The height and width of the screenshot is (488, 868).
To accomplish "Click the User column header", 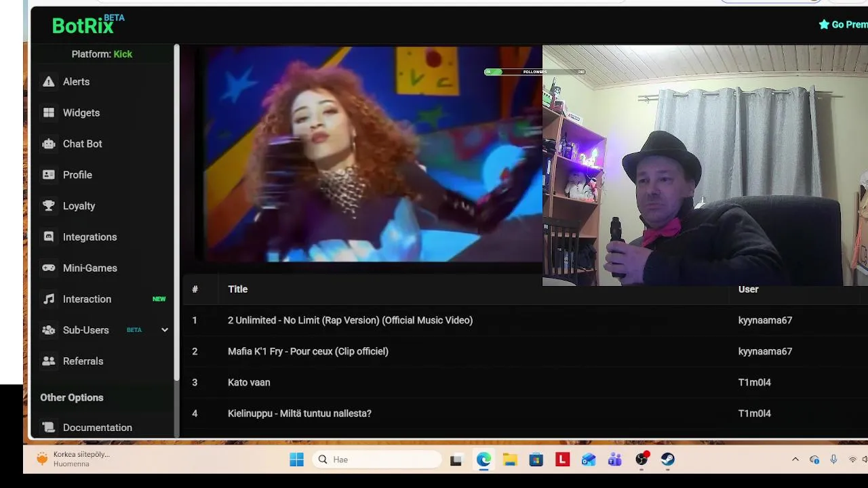I will point(748,289).
